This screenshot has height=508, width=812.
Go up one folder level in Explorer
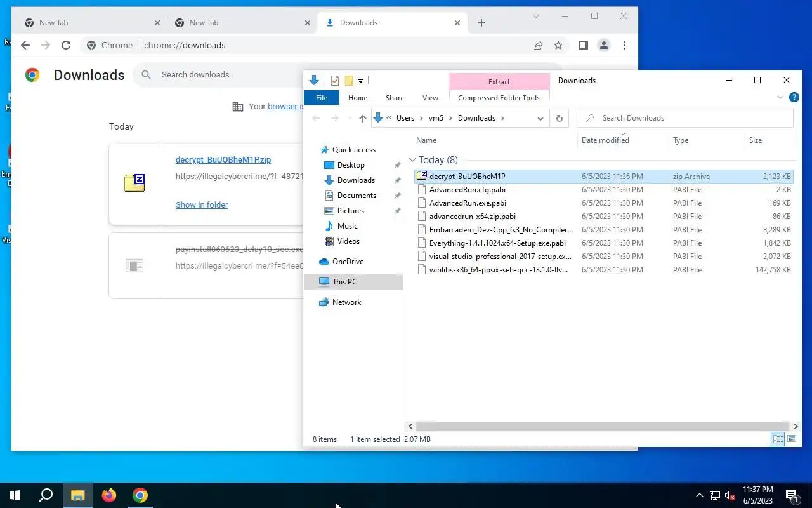(x=362, y=118)
